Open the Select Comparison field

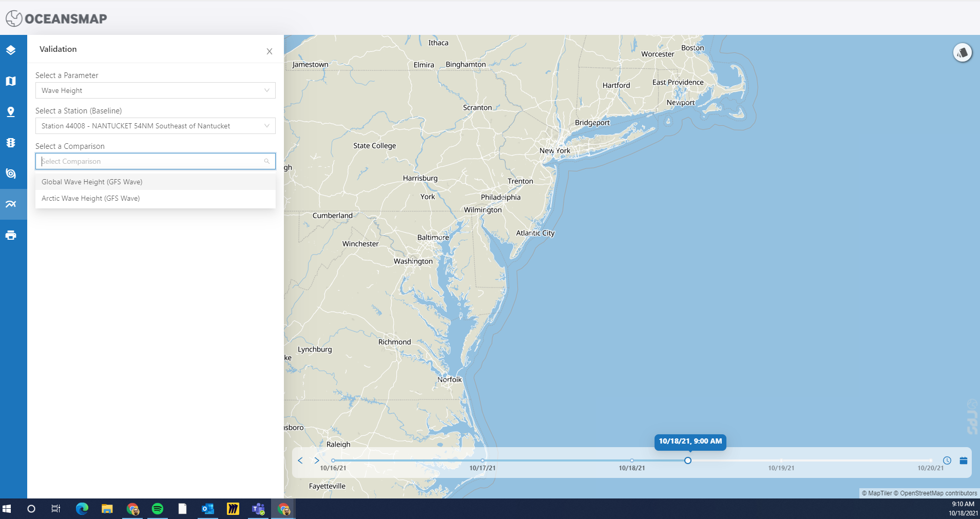coord(155,161)
